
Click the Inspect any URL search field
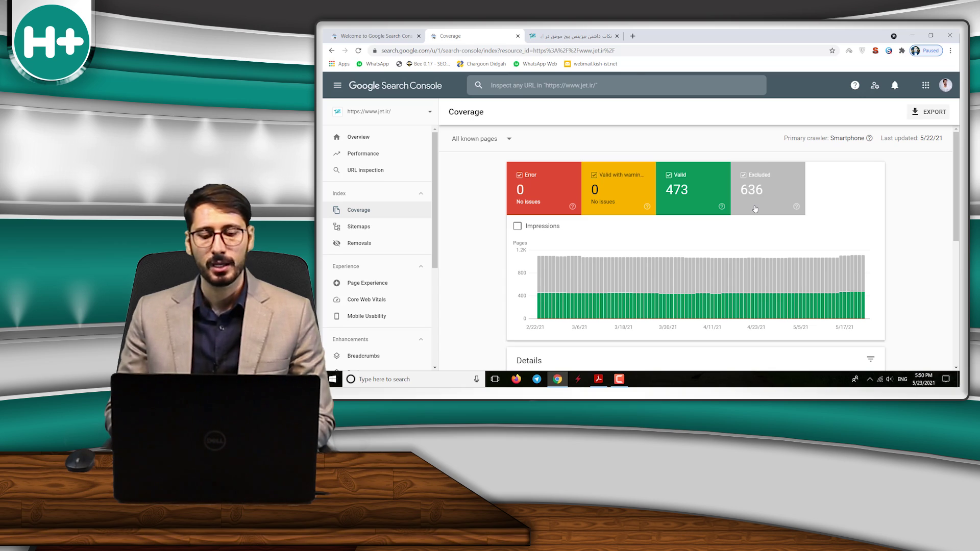click(x=616, y=85)
